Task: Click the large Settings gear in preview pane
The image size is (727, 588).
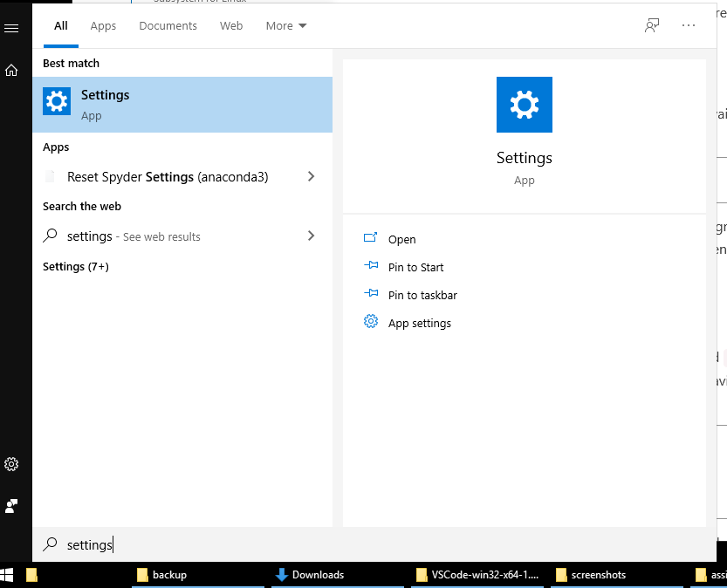Action: click(x=524, y=105)
